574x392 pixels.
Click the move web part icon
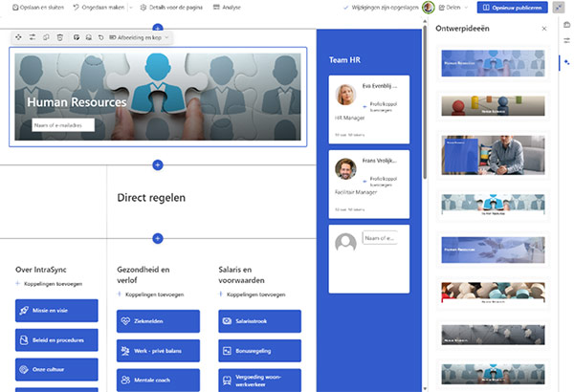[18, 37]
